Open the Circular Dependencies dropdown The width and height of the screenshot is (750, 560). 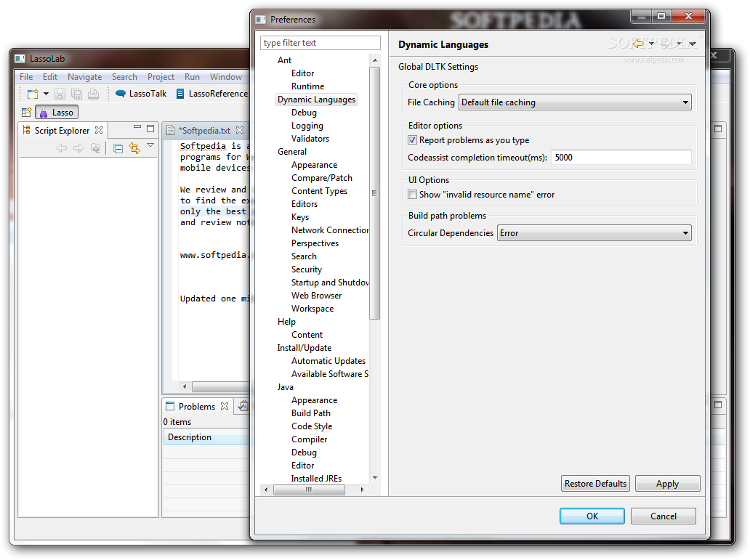coord(594,233)
